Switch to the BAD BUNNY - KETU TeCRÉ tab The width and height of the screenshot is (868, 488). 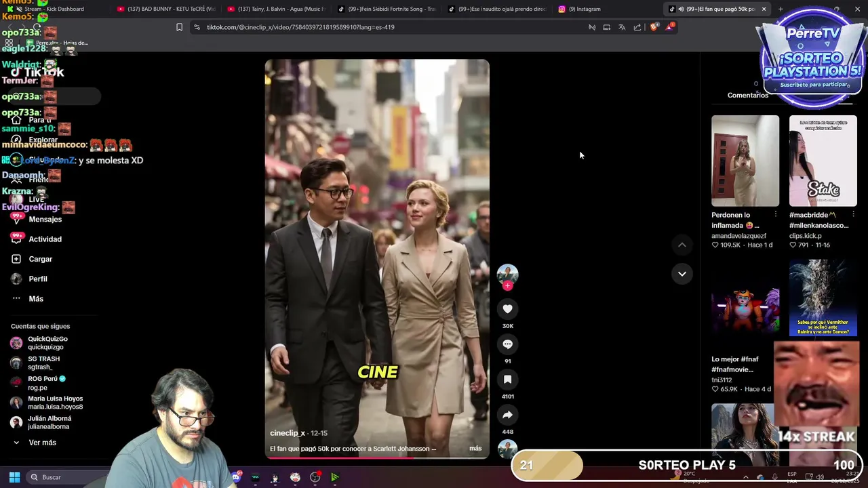pos(165,9)
